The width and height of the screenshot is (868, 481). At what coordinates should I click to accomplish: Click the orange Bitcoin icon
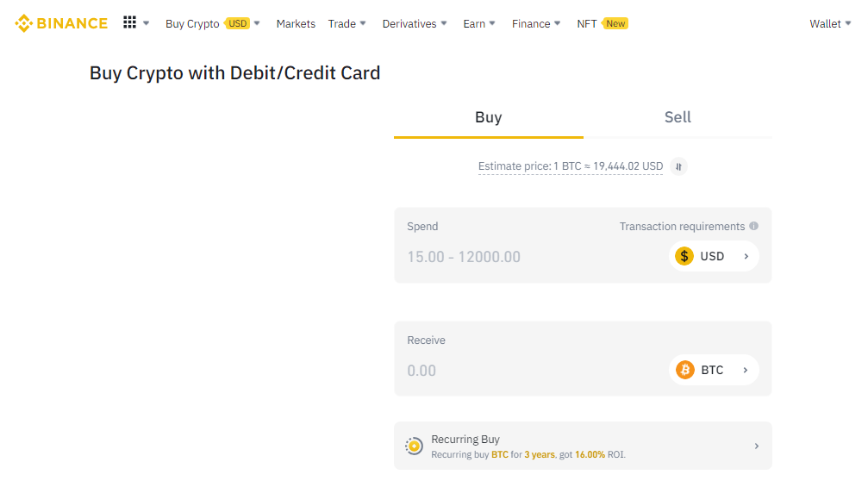pyautogui.click(x=684, y=370)
